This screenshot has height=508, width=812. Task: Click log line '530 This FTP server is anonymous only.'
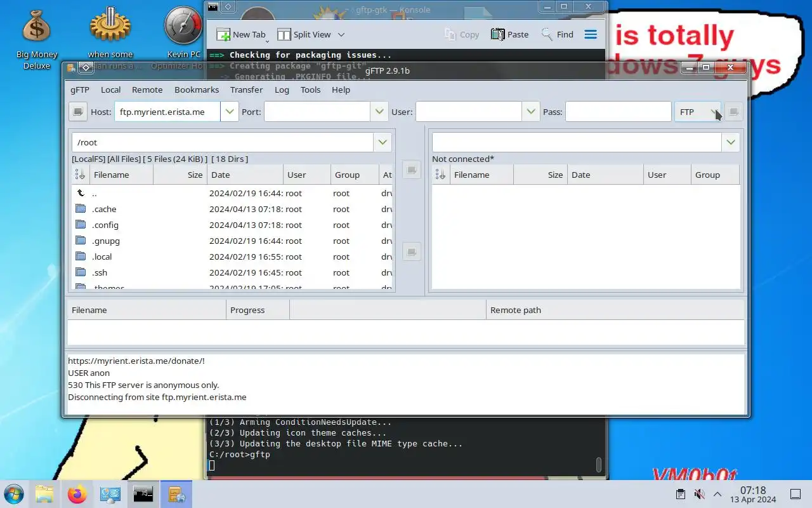[143, 385]
